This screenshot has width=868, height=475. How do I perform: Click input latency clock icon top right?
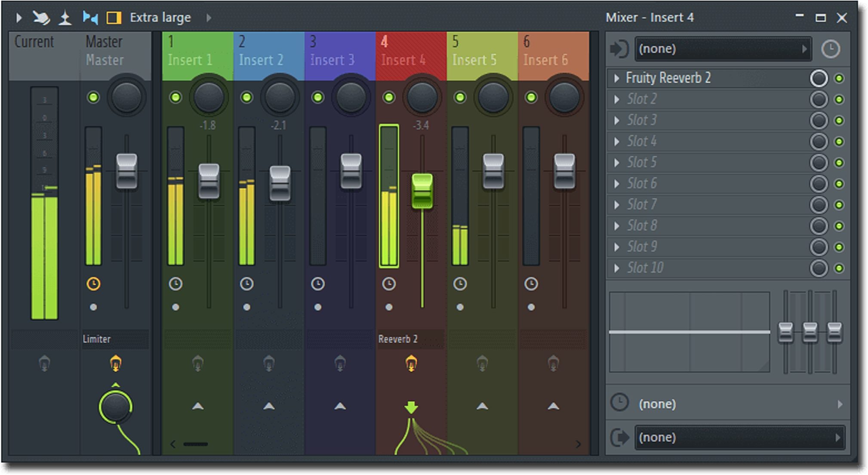click(831, 49)
